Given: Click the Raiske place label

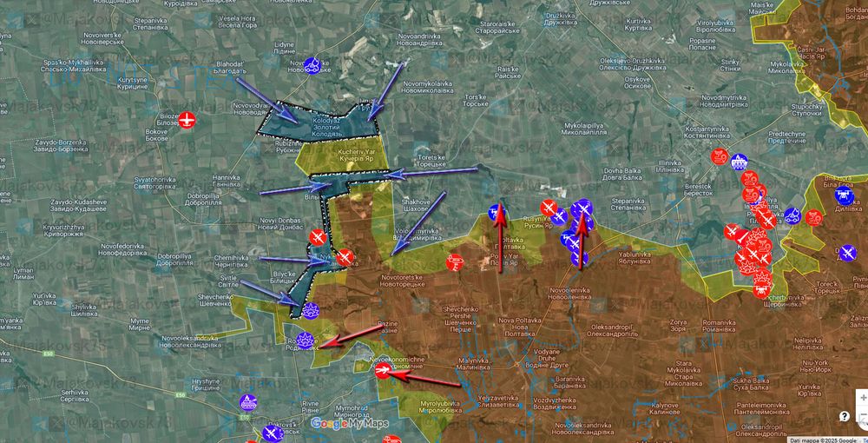Looking at the screenshot, I should pyautogui.click(x=508, y=72).
